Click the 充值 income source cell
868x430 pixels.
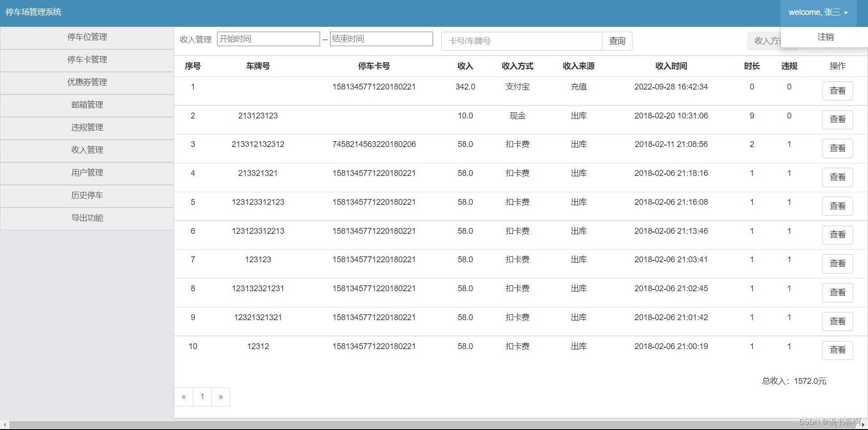click(x=578, y=87)
